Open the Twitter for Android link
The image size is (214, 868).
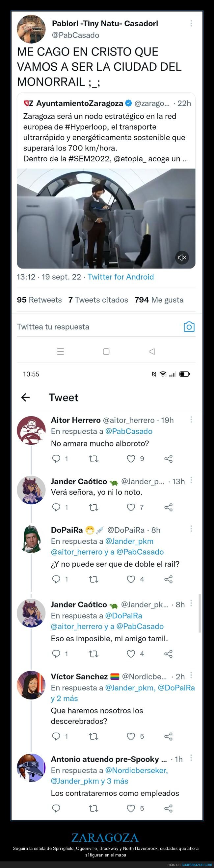point(120,277)
